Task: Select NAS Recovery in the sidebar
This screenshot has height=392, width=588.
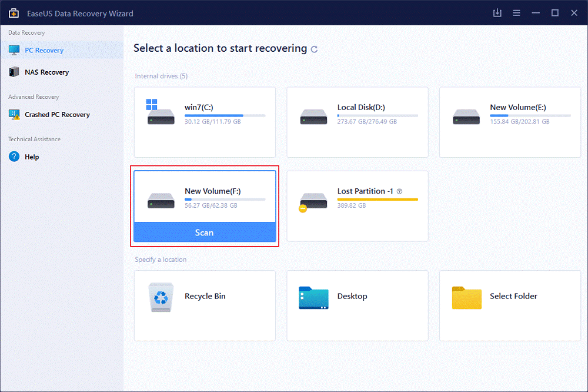Action: click(62, 72)
